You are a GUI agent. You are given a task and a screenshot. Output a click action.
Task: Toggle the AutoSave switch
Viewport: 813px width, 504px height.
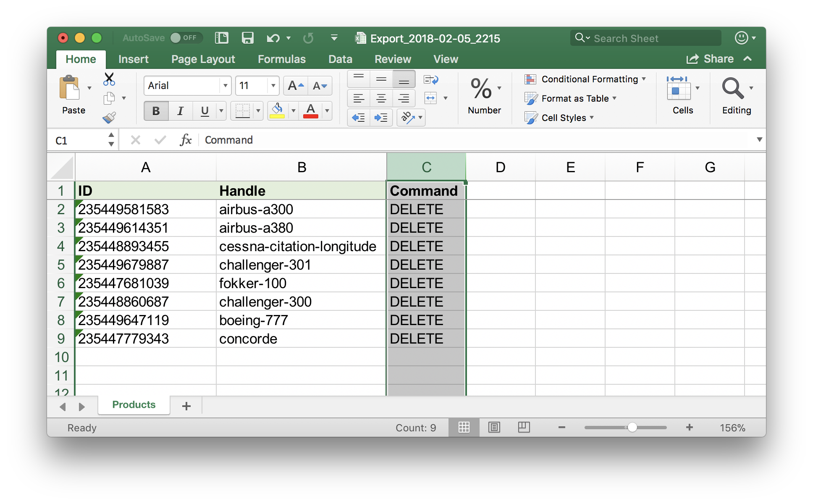point(186,38)
